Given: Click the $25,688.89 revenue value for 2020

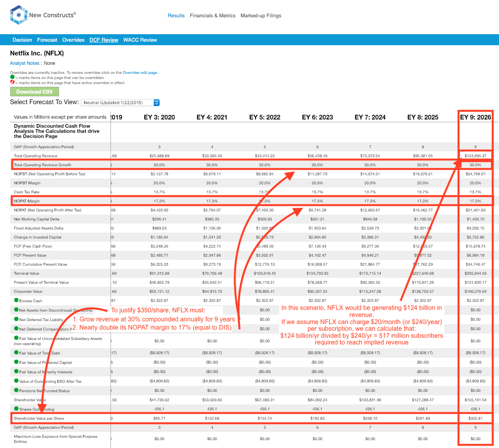Looking at the screenshot, I should [160, 156].
